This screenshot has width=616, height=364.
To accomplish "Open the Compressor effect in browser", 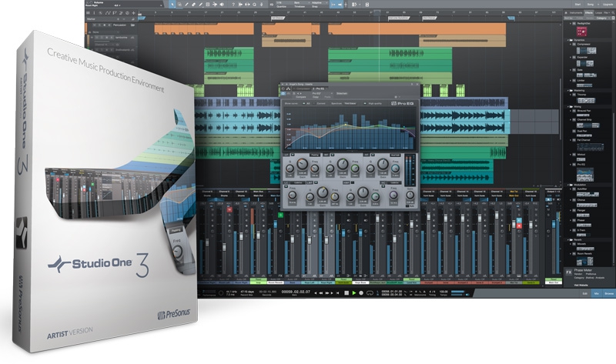I will (x=584, y=45).
